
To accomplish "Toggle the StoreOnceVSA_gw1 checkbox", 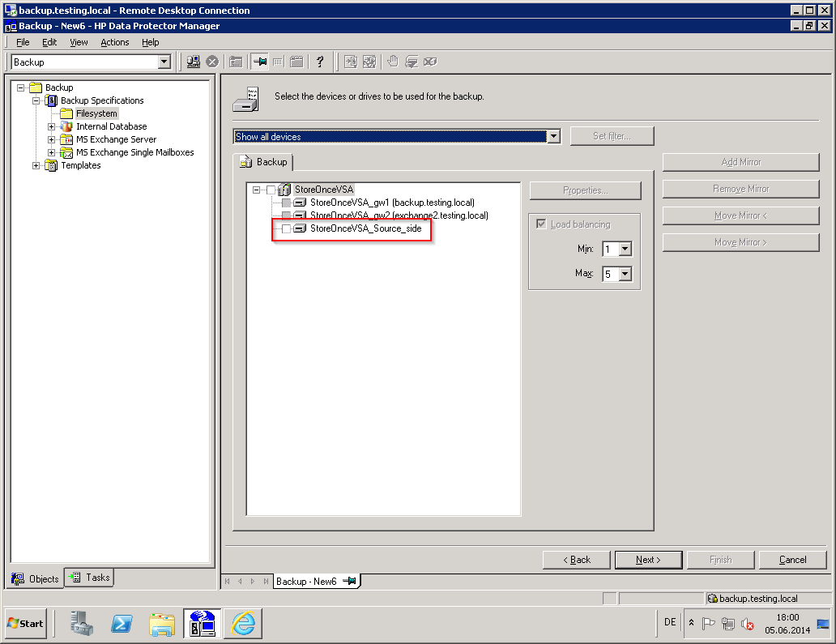I will pos(286,203).
